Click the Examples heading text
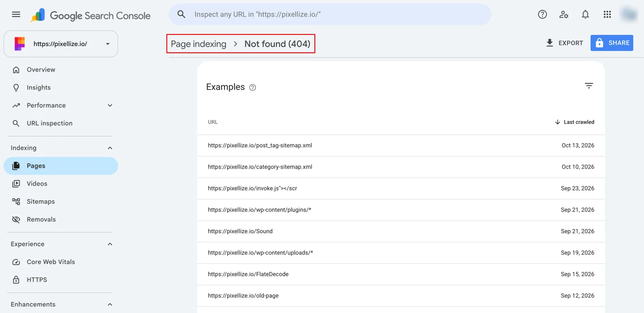This screenshot has height=313, width=644. click(225, 87)
